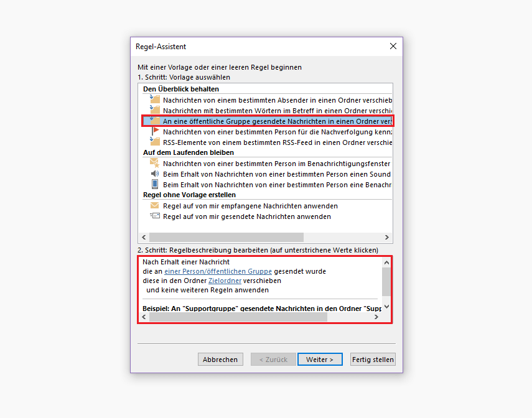Viewport: 532px width, 418px height.
Task: Click mobile phone icon for notification rule
Action: pyautogui.click(x=155, y=184)
